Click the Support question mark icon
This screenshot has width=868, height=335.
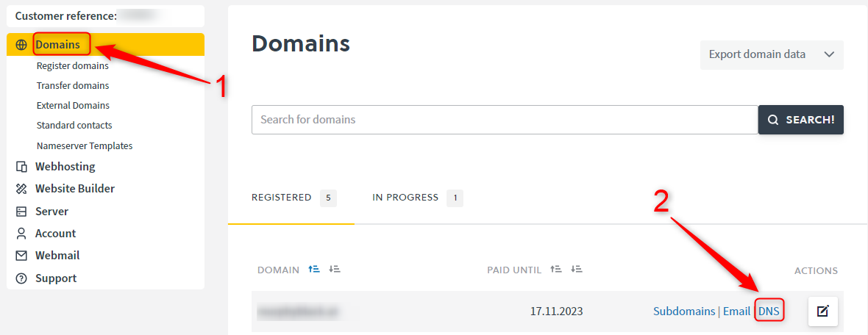tap(21, 278)
